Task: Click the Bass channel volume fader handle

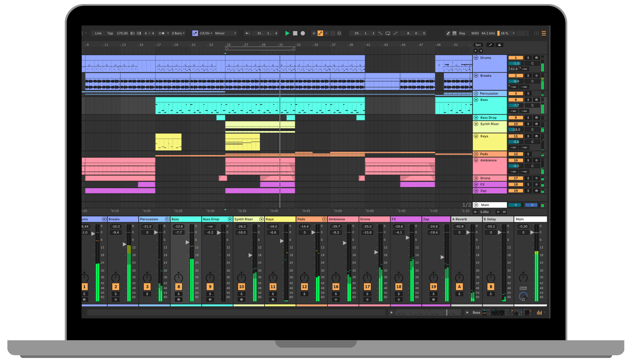Action: point(187,242)
